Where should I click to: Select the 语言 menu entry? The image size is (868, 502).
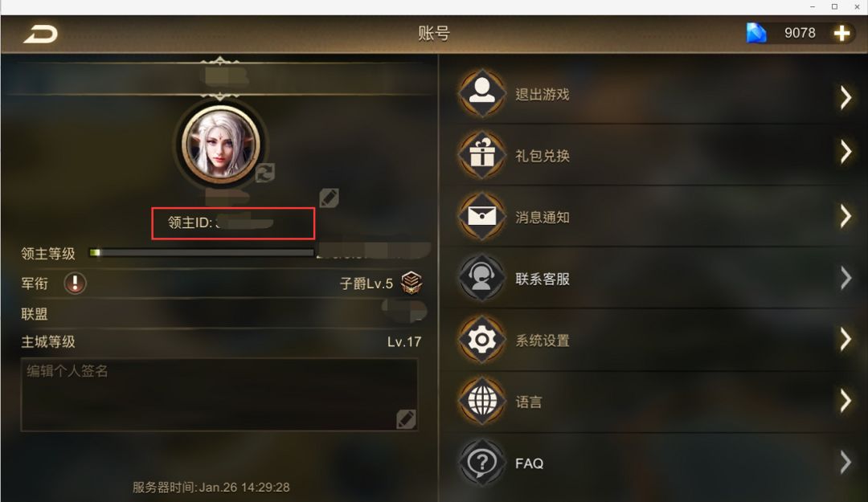(x=653, y=402)
